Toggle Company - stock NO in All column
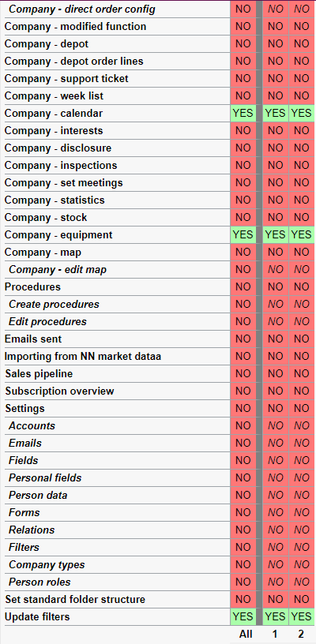Screen dimensions: 316x644 tap(243, 217)
